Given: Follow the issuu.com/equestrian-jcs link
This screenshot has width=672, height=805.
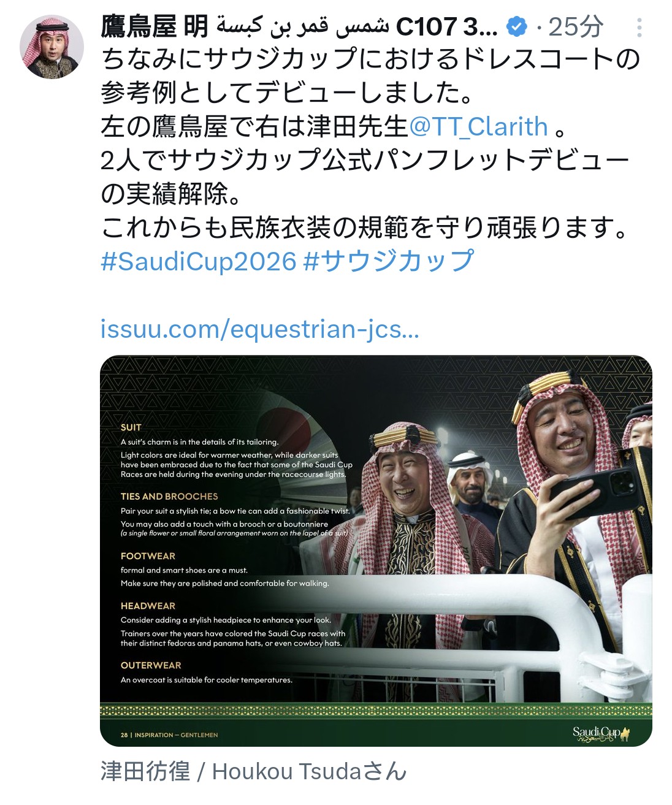Looking at the screenshot, I should pyautogui.click(x=260, y=329).
